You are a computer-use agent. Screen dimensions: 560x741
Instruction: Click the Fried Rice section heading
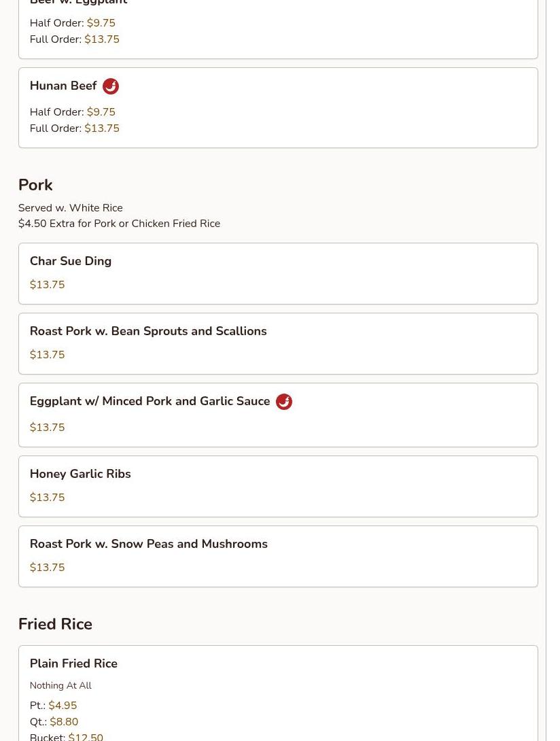pyautogui.click(x=55, y=624)
